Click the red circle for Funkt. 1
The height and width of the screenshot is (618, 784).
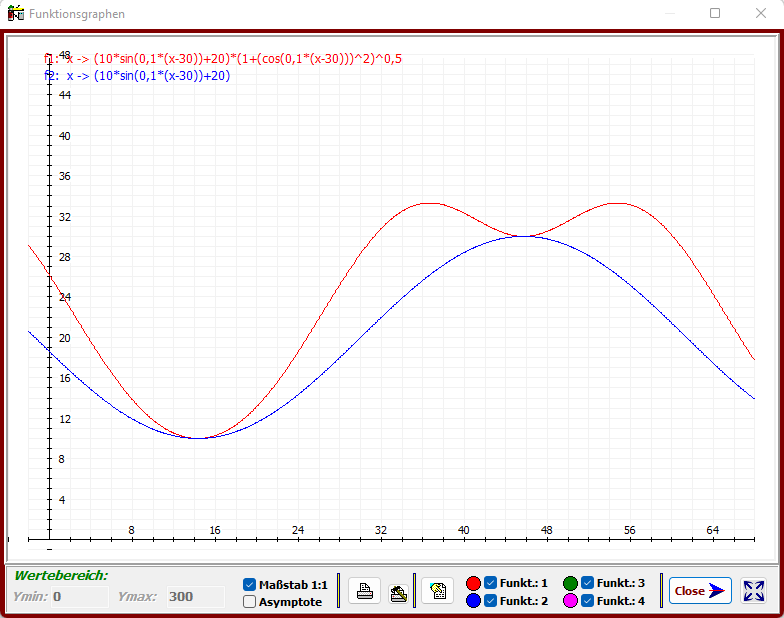(x=474, y=583)
